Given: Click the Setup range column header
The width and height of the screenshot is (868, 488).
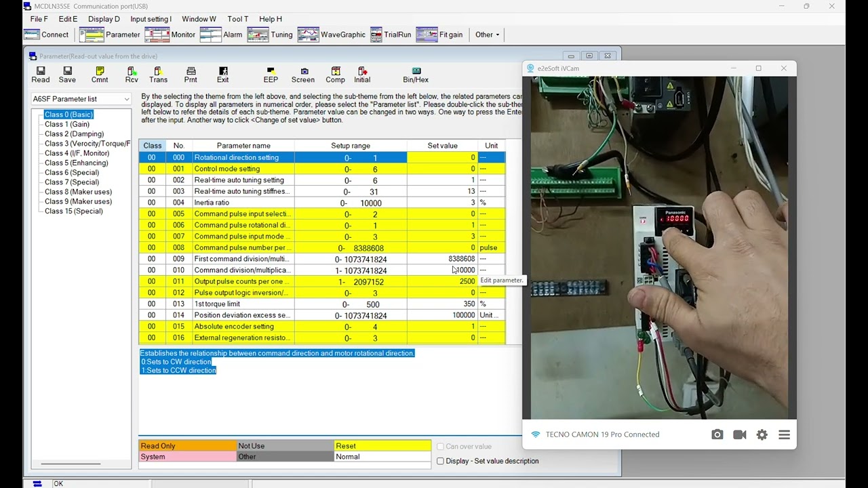Looking at the screenshot, I should tap(351, 146).
